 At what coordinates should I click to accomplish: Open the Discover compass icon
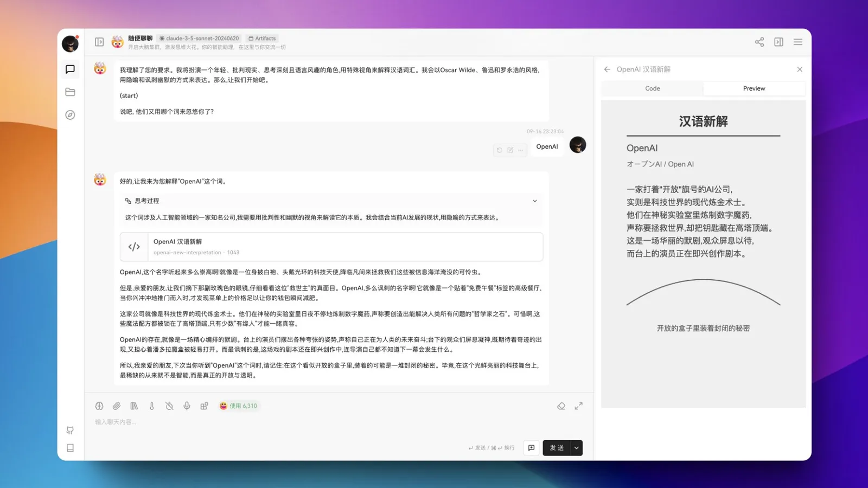click(70, 115)
